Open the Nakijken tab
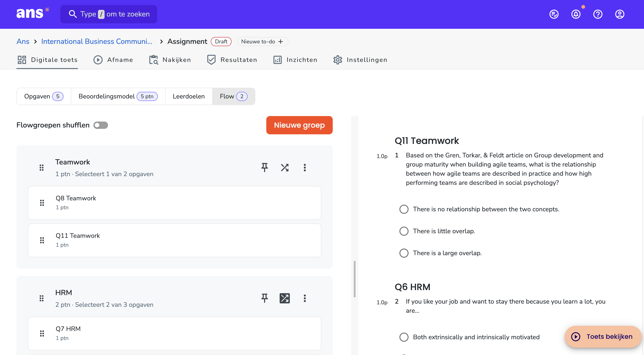This screenshot has width=644, height=355. pyautogui.click(x=170, y=60)
